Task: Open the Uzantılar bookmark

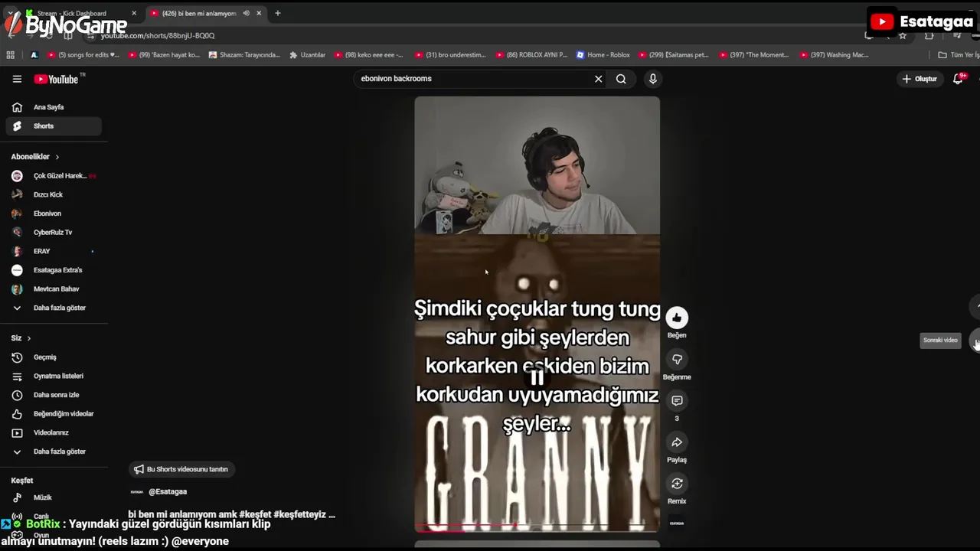Action: pos(307,55)
